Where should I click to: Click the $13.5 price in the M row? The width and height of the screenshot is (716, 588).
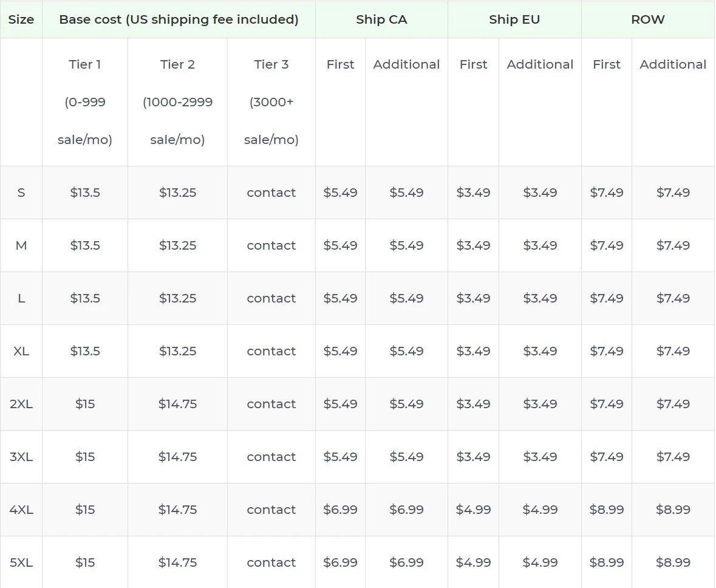(x=84, y=245)
